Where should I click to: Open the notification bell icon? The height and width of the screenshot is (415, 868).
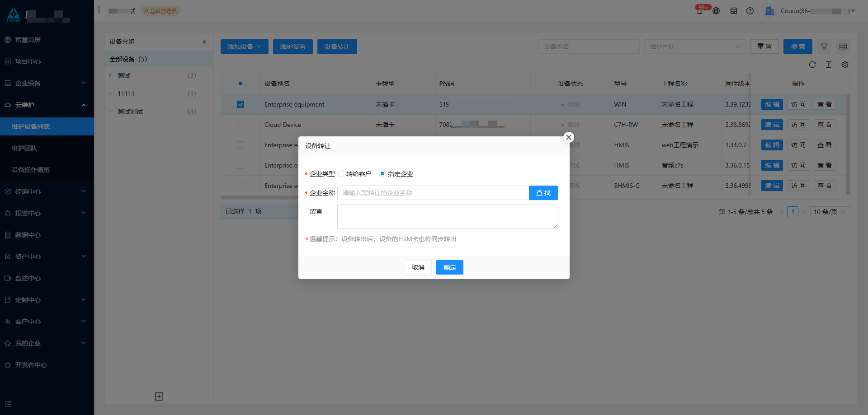[700, 11]
